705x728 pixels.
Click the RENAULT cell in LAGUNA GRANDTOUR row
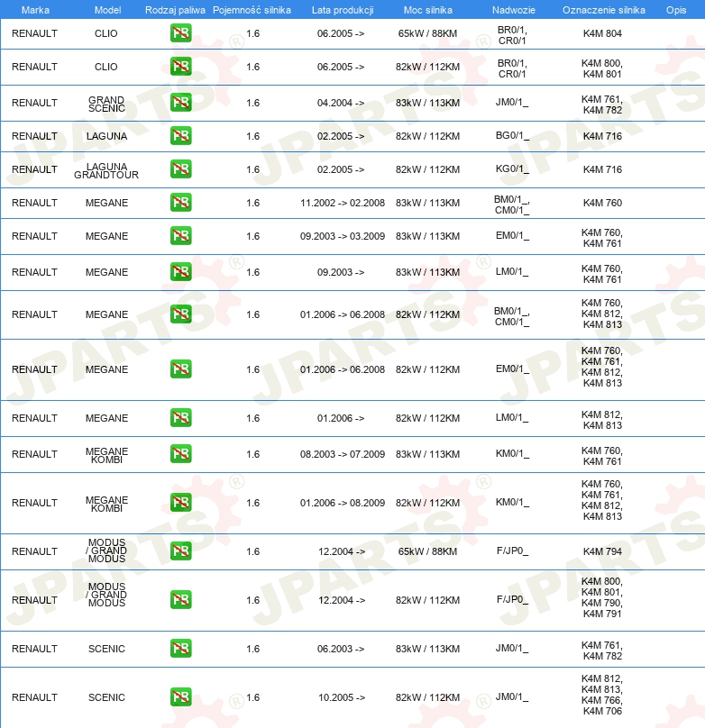pos(34,169)
